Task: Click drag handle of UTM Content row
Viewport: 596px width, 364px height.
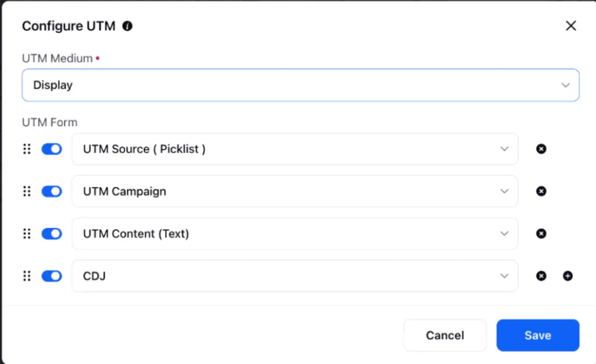Action: click(27, 234)
